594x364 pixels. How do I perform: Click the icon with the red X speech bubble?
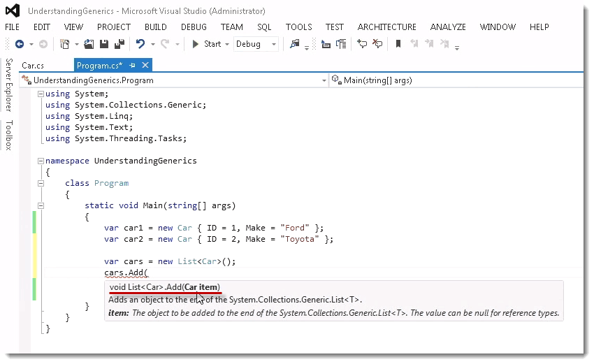(377, 44)
